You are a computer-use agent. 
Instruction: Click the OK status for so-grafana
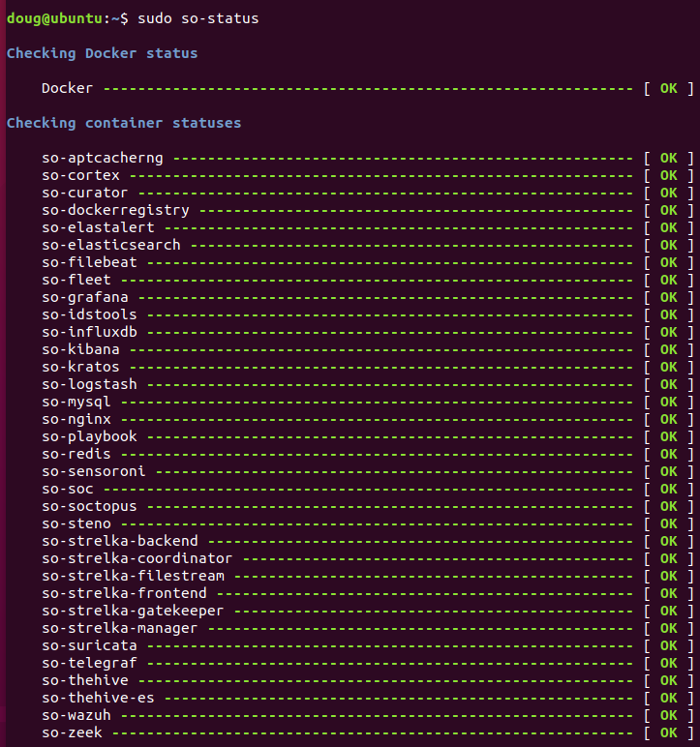tap(668, 298)
